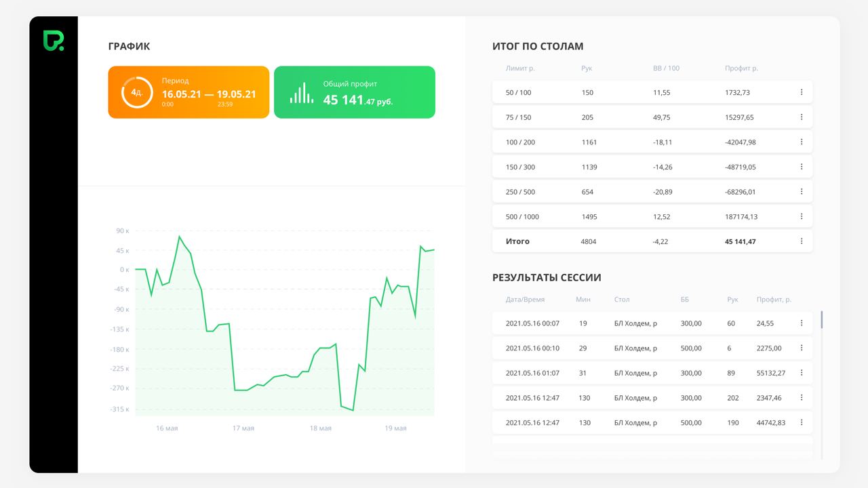Screen dimensions: 868x488
Task: Click the ИТОГ ПО СТОЛАМ heading
Action: tap(538, 47)
